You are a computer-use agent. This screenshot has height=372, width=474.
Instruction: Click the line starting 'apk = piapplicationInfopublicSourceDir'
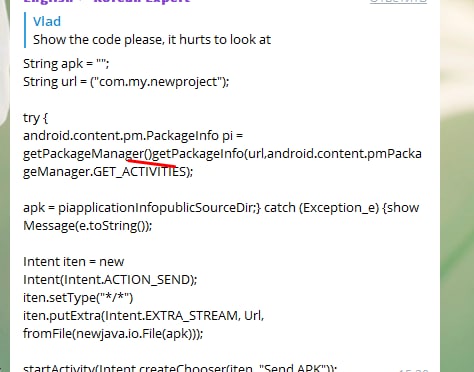[x=221, y=208]
